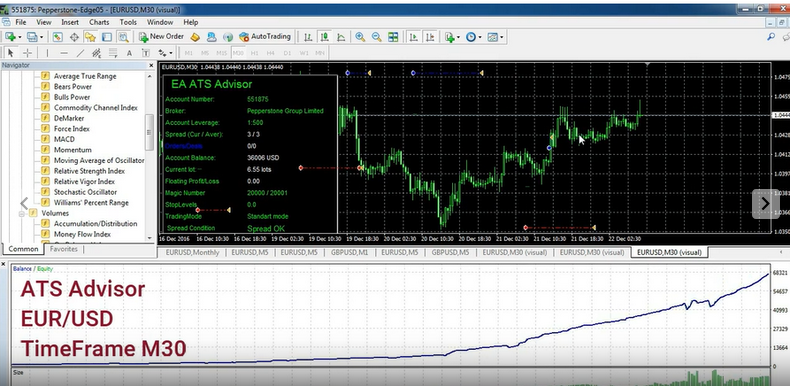Launch MetaEditor via yellow book icon
Screen dimensions: 790x386
click(x=195, y=37)
